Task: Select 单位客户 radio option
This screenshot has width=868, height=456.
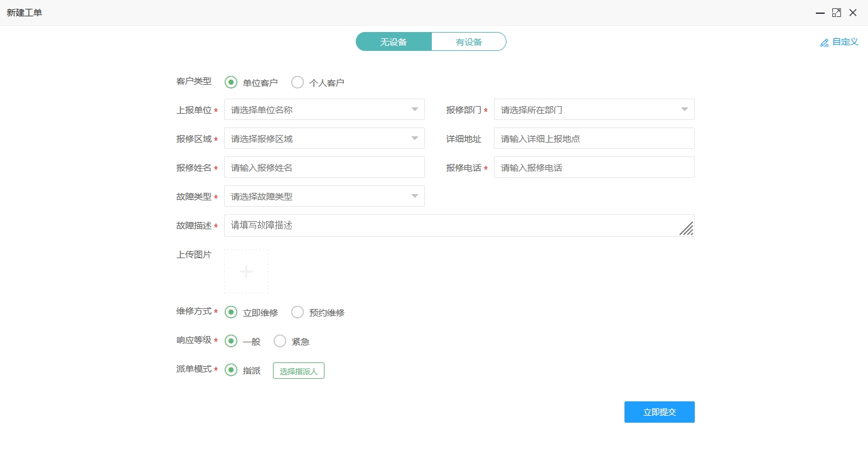Action: 231,82
